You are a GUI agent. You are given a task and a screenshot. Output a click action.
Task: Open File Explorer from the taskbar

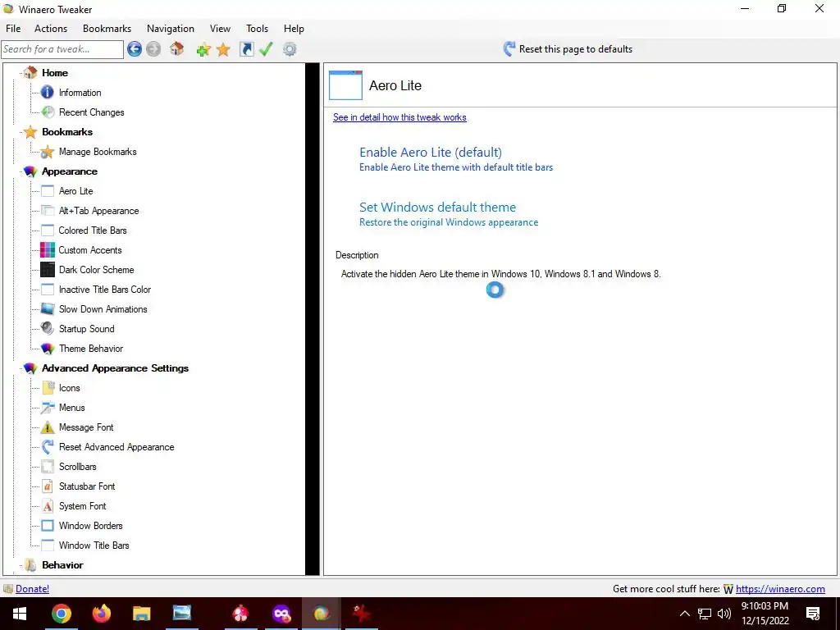[141, 614]
